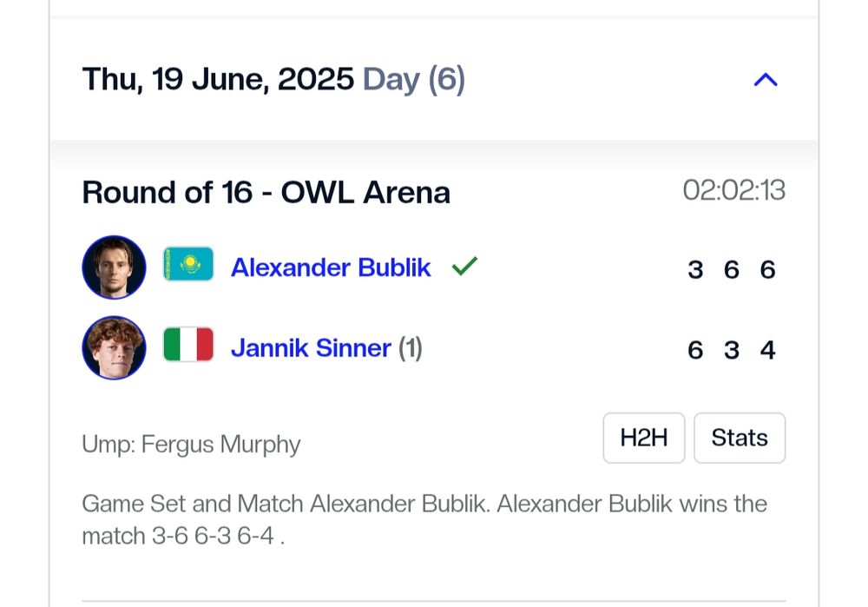Click Bublik's third set score 6
The height and width of the screenshot is (607, 868).
point(768,270)
